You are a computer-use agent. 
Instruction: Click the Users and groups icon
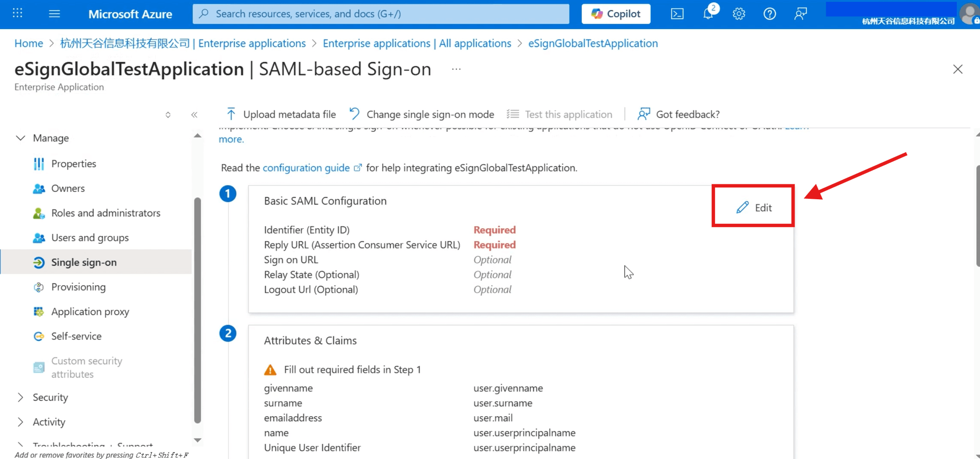(39, 238)
